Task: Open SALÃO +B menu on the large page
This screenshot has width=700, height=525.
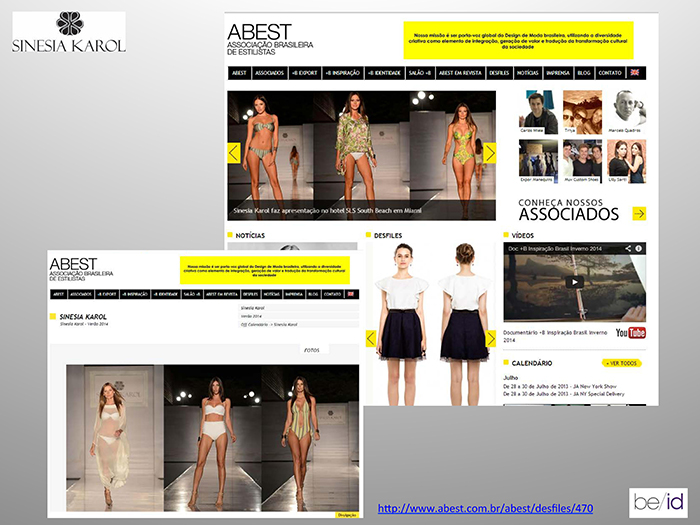Action: click(x=420, y=73)
